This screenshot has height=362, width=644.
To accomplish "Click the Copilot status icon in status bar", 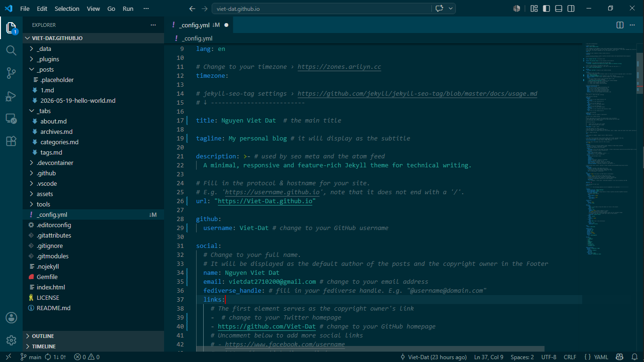I will coord(619,357).
